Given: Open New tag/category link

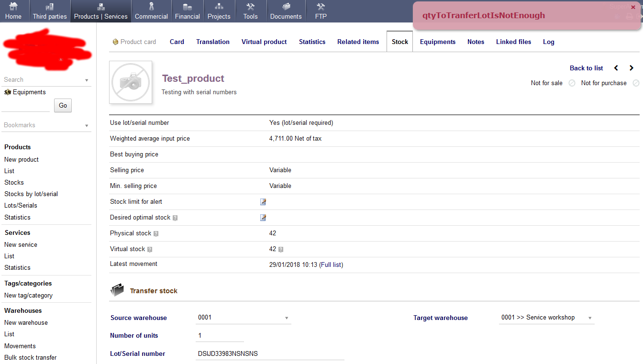Looking at the screenshot, I should click(x=28, y=295).
